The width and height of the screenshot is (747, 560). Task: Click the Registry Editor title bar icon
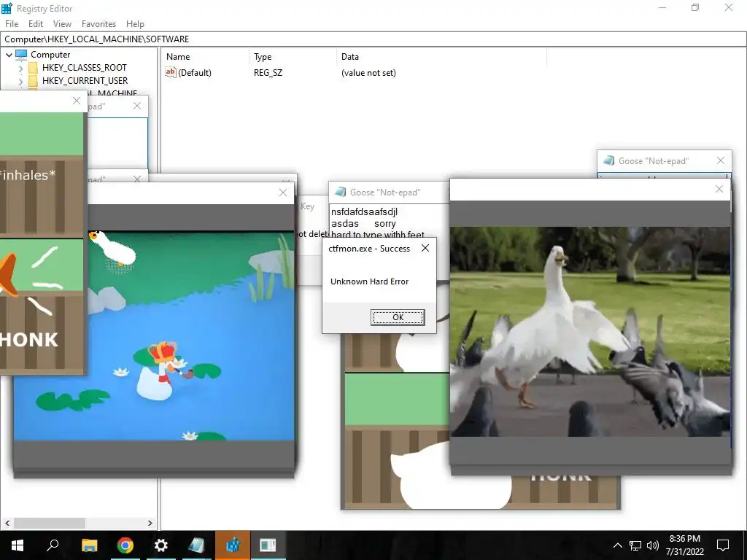[7, 8]
